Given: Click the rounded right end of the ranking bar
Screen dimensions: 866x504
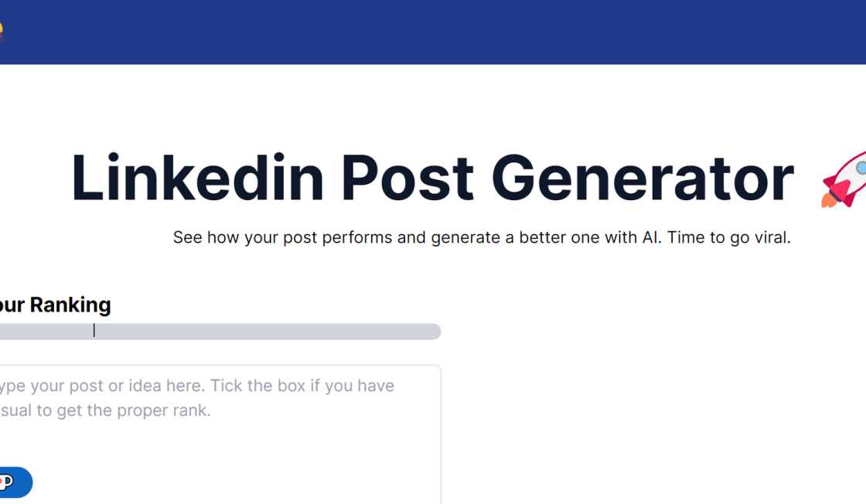Looking at the screenshot, I should (x=435, y=332).
